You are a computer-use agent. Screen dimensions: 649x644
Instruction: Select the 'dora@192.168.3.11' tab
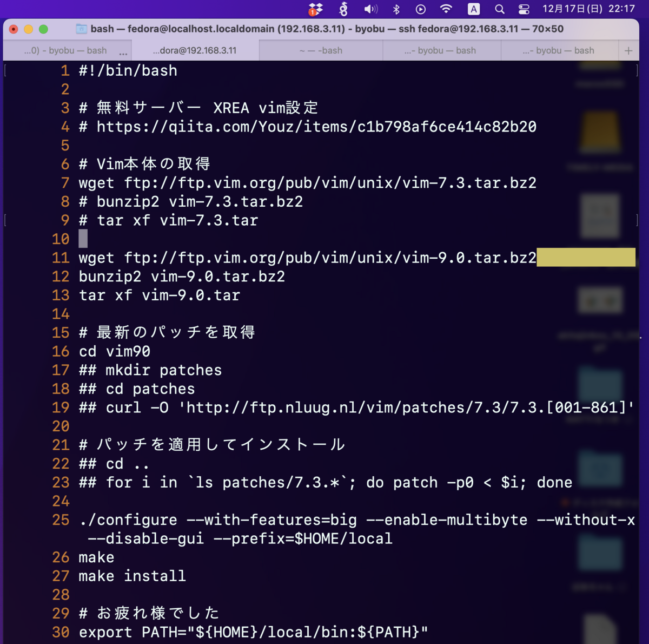(x=196, y=50)
